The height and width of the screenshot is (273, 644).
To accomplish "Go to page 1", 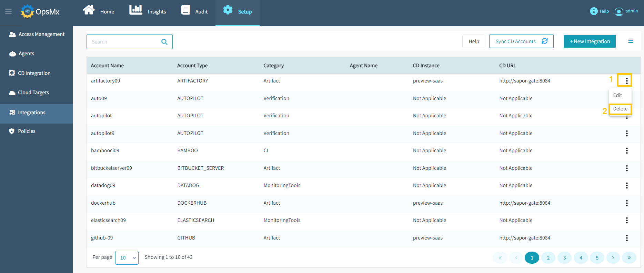I will [532, 258].
